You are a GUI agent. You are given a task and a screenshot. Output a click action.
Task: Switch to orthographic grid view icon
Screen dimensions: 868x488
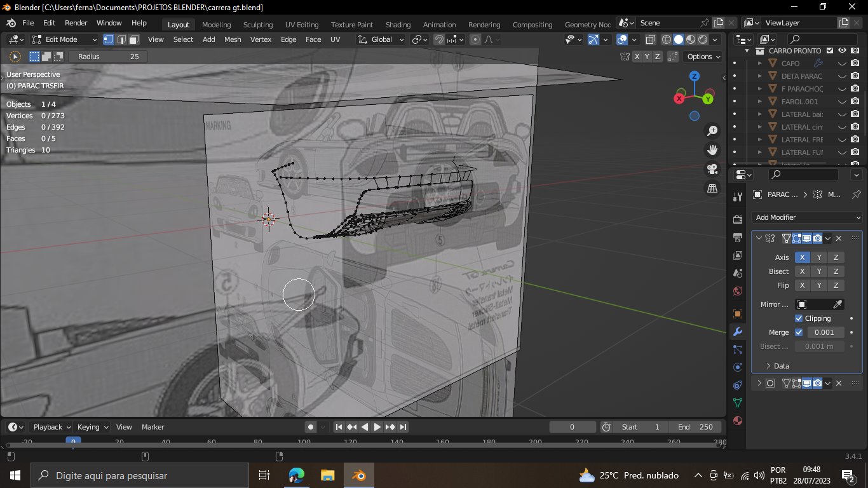tap(712, 188)
